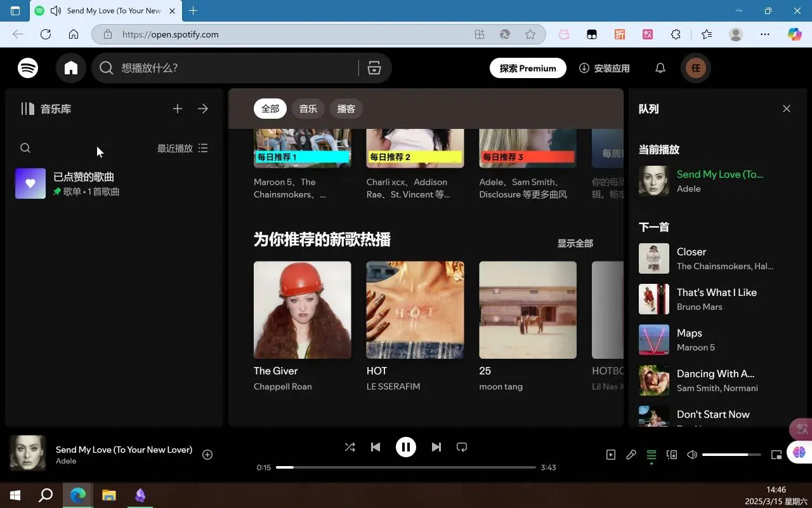Screen dimensions: 812x508
Task: Click current track Send My Love in queue
Action: (x=720, y=174)
